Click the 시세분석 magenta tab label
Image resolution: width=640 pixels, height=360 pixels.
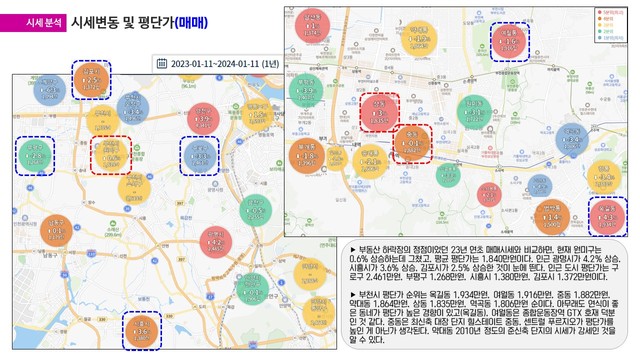(44, 23)
